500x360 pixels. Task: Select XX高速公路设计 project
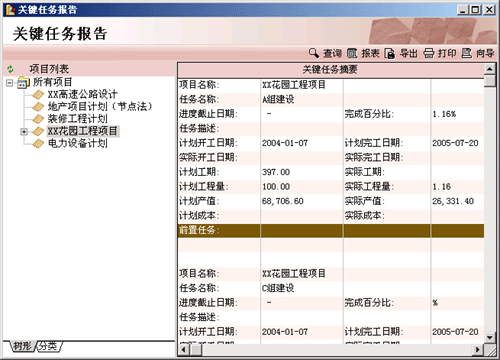click(x=82, y=94)
